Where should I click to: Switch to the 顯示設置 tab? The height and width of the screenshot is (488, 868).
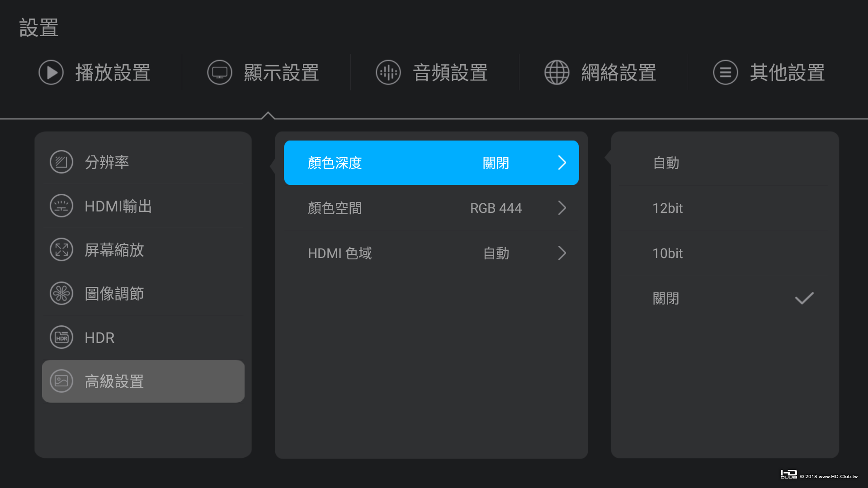click(263, 72)
